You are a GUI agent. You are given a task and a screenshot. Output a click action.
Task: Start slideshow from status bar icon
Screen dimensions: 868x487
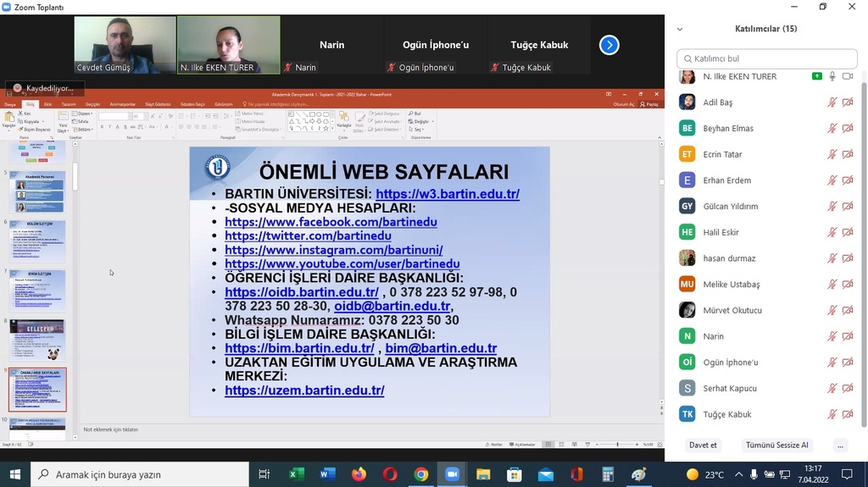coord(587,445)
